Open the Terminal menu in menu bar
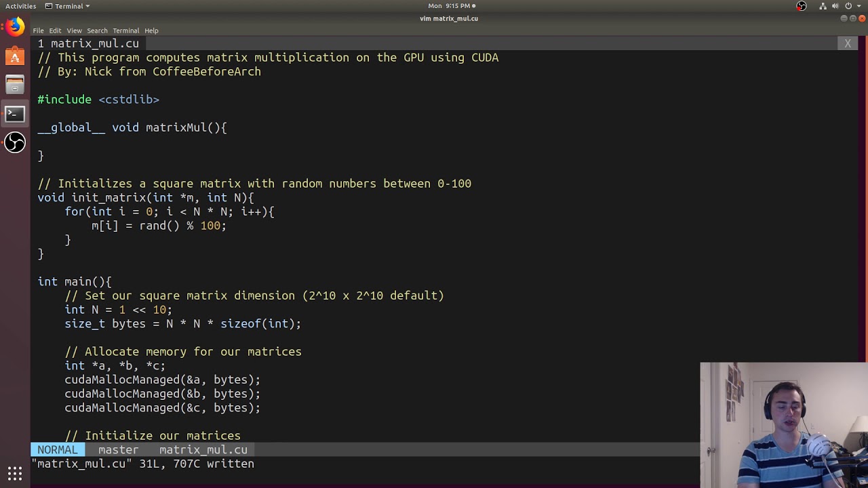The width and height of the screenshot is (868, 488). tap(125, 30)
